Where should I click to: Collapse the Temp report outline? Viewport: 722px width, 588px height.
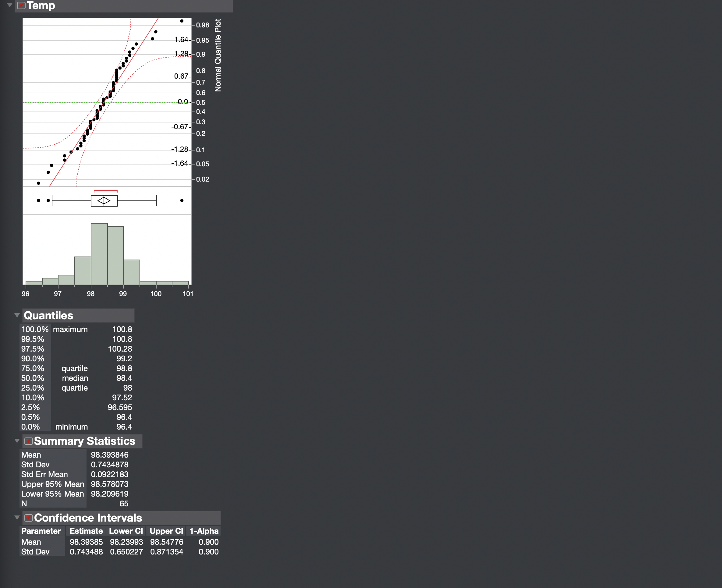coord(10,5)
